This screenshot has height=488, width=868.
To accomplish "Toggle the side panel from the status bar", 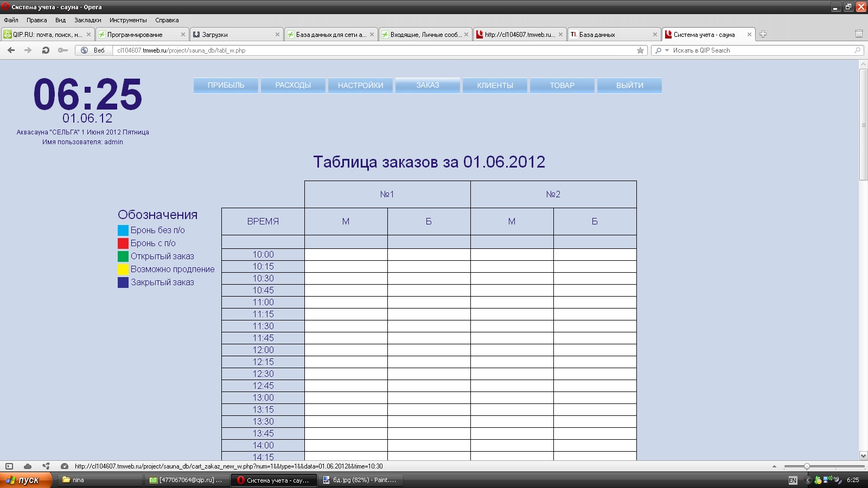I will pyautogui.click(x=9, y=466).
